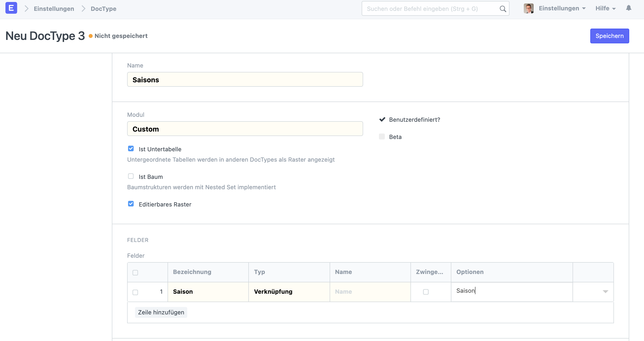Viewport: 644px width, 341px height.
Task: Edit the Bezeichnung cell Saison
Action: tap(208, 292)
